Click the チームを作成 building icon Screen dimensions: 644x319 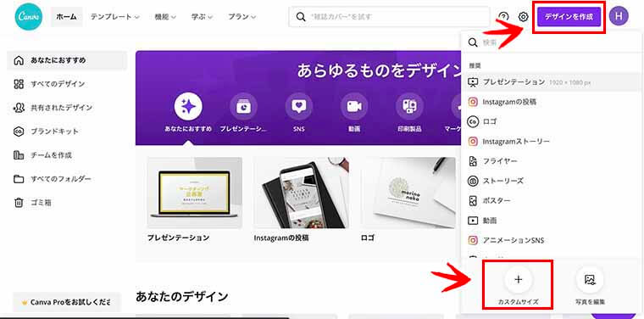pyautogui.click(x=19, y=155)
